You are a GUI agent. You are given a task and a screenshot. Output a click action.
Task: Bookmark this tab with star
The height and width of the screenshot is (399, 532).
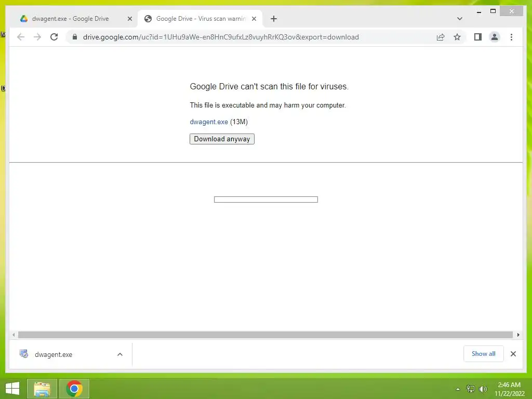click(457, 37)
